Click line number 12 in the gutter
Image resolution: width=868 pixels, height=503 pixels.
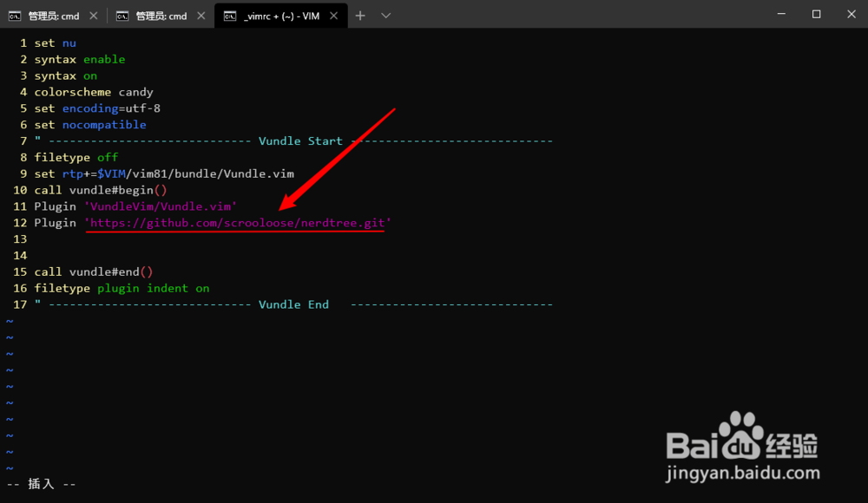20,223
